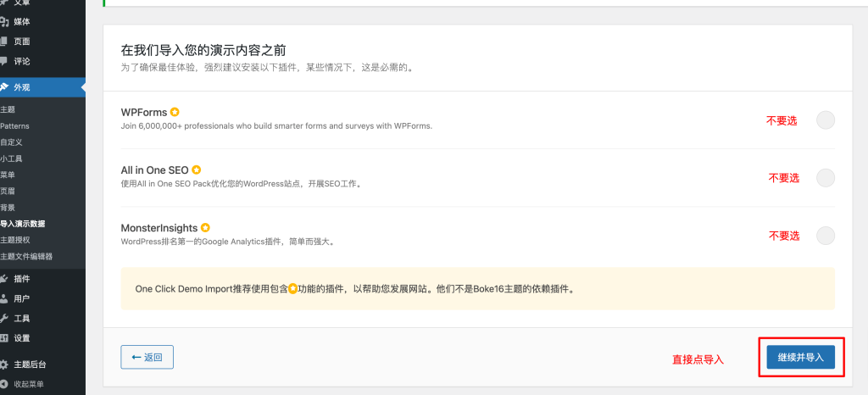Toggle the All in One SEO plugin switch

point(826,178)
